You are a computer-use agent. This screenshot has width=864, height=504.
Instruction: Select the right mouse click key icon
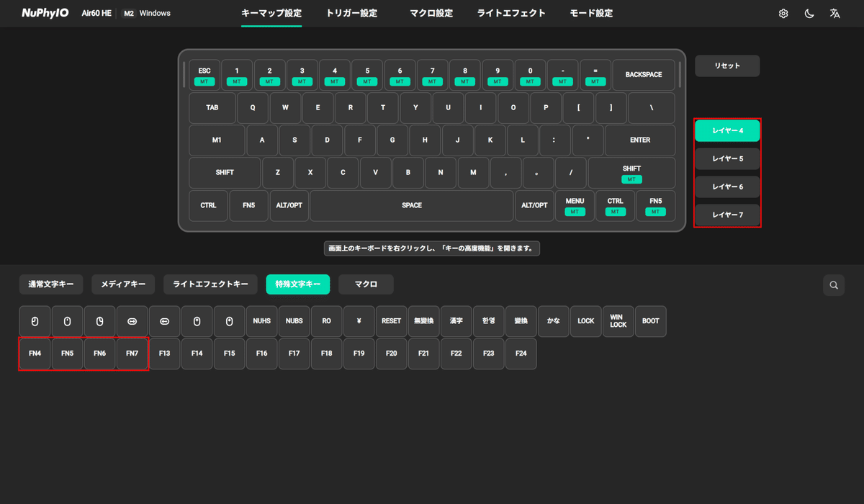click(99, 321)
